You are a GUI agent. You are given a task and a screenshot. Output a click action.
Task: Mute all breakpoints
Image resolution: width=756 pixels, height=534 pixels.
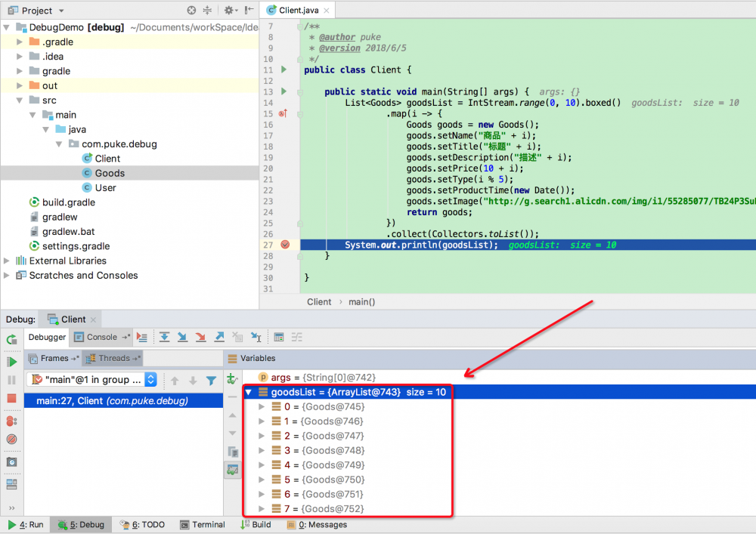[9, 439]
